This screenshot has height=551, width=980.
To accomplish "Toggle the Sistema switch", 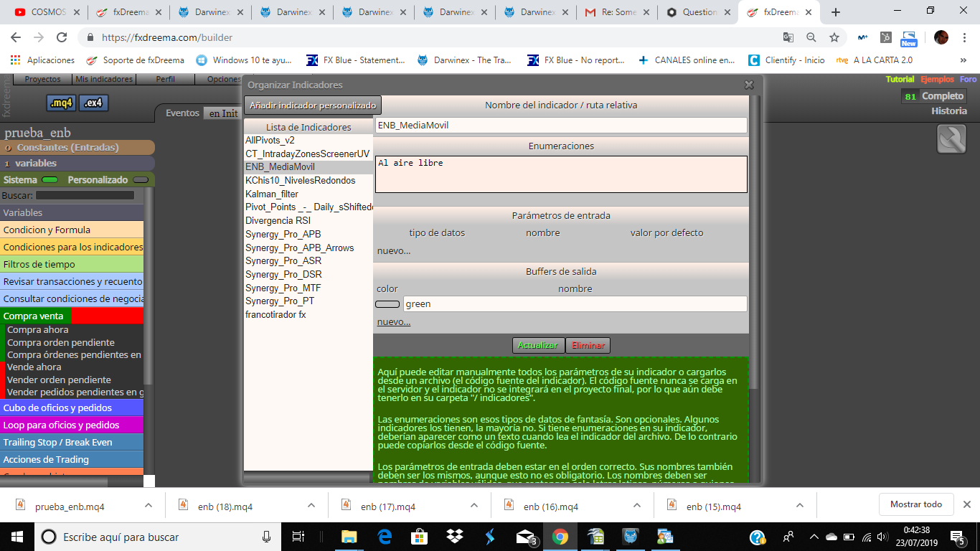I will tap(50, 180).
